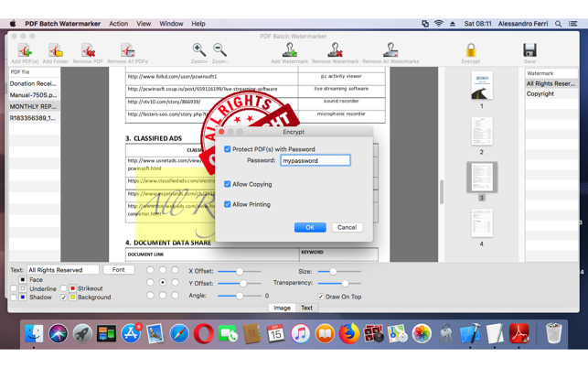The width and height of the screenshot is (588, 368).
Task: Open Photos app from the dock
Action: click(422, 333)
